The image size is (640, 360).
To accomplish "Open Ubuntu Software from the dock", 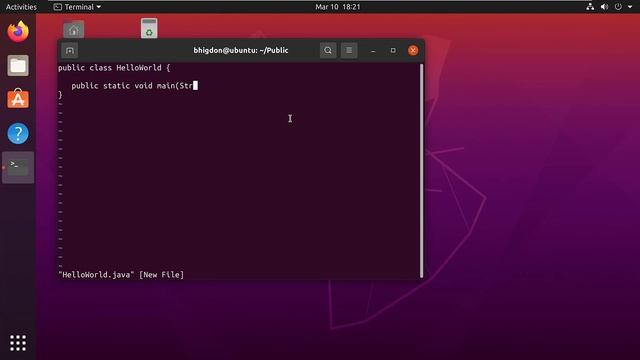I will [x=18, y=99].
